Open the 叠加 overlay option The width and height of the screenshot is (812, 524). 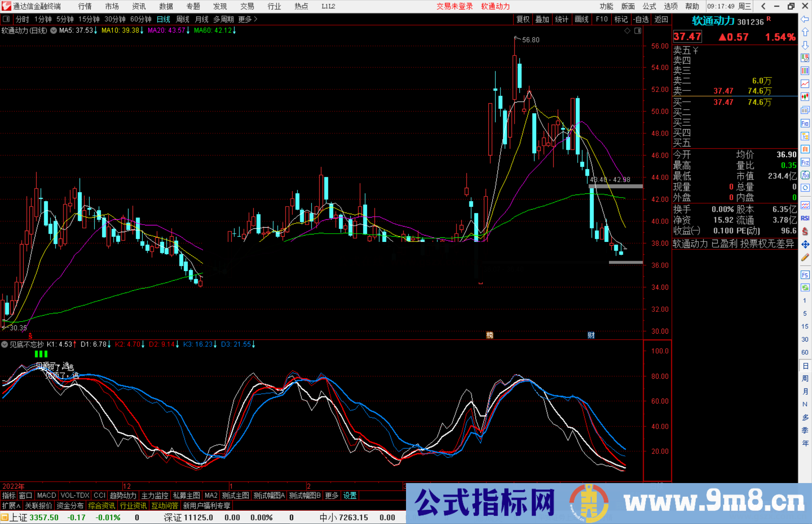[x=542, y=19]
